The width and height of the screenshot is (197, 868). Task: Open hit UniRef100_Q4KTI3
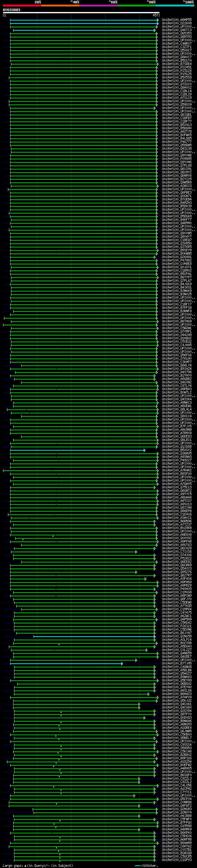tap(176, 30)
